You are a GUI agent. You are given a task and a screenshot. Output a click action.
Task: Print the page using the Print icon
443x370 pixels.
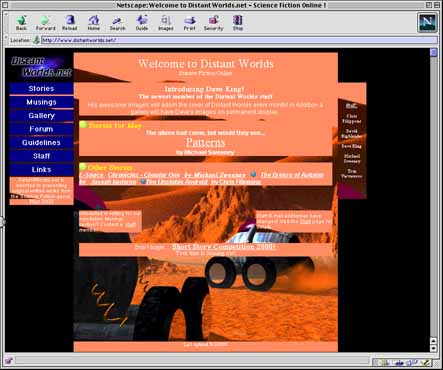point(190,23)
